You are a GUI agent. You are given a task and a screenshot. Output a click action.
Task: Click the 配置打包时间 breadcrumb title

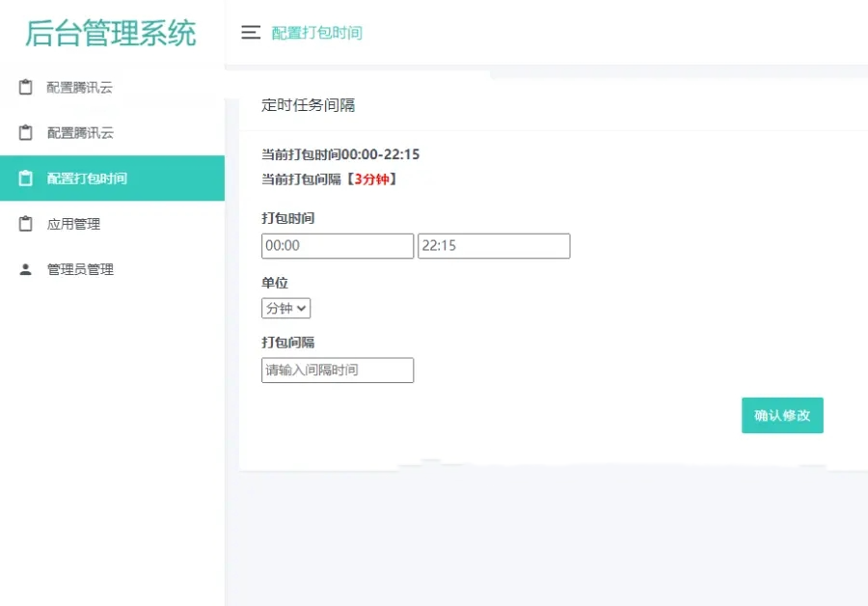point(316,33)
